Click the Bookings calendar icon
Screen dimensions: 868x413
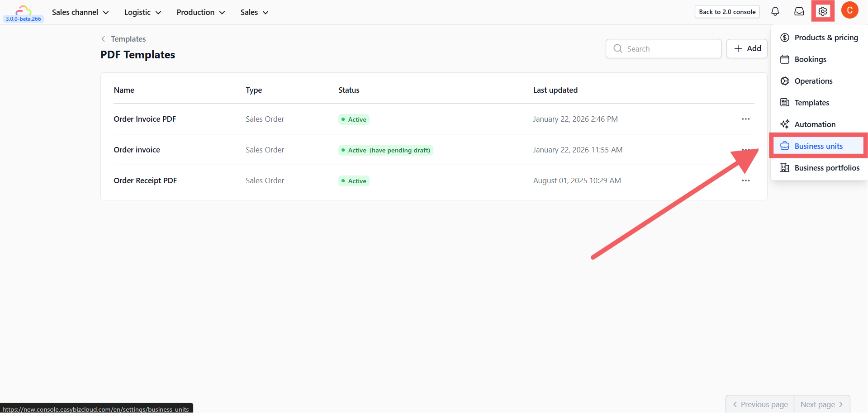point(785,59)
